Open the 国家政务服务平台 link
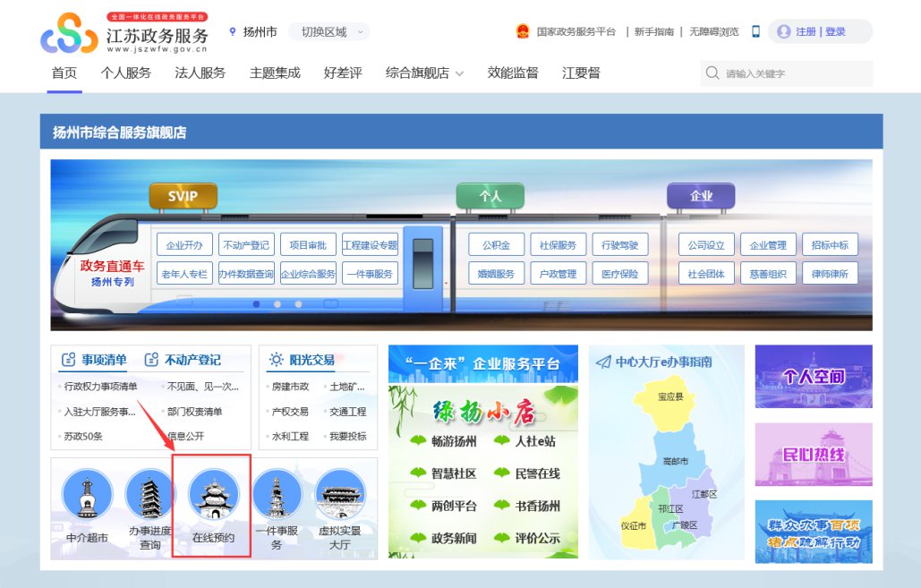921x588 pixels. pos(576,32)
